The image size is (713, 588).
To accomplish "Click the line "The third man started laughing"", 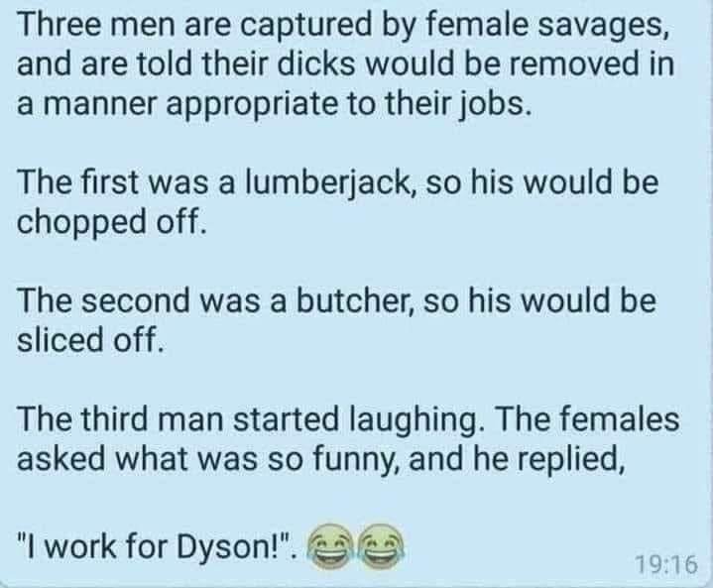I will click(x=248, y=420).
